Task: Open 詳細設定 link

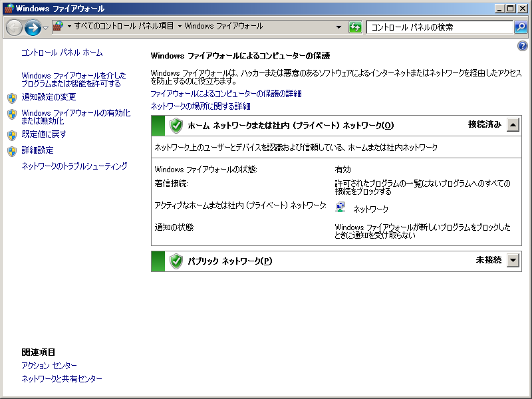Action: (x=37, y=150)
